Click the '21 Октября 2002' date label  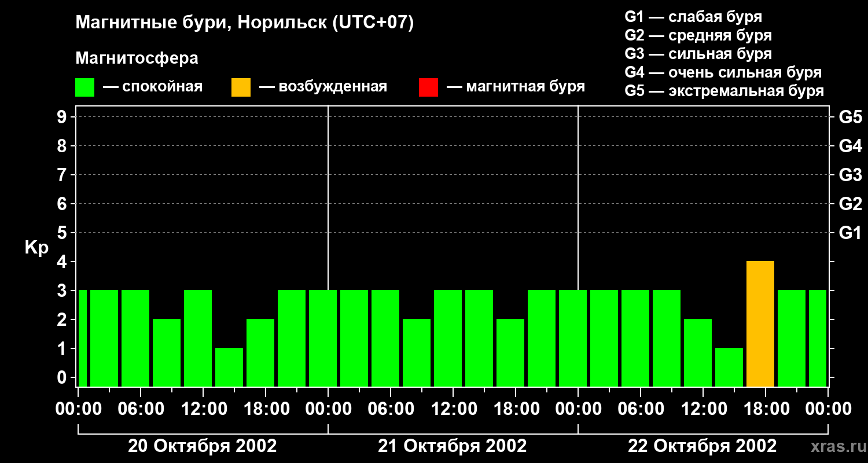[453, 446]
